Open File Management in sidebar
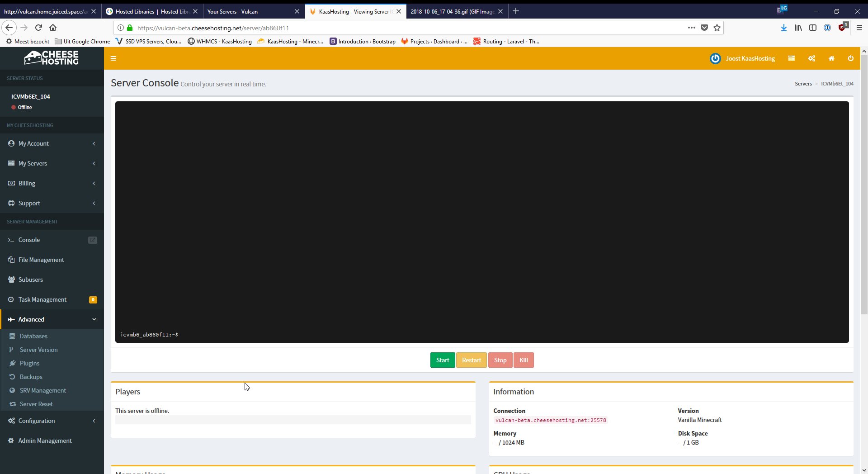868x474 pixels. tap(41, 260)
